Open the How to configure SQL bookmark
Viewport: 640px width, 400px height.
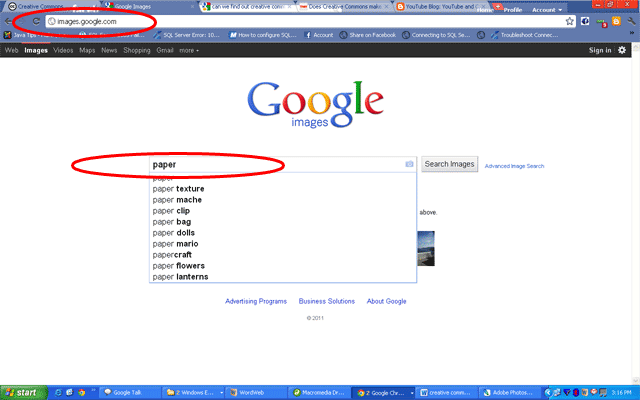pos(263,35)
